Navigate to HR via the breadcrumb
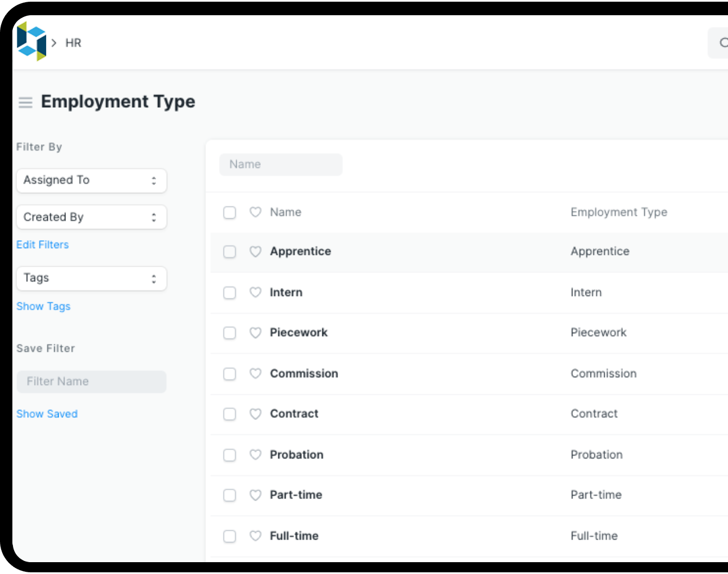728x574 pixels. 72,42
